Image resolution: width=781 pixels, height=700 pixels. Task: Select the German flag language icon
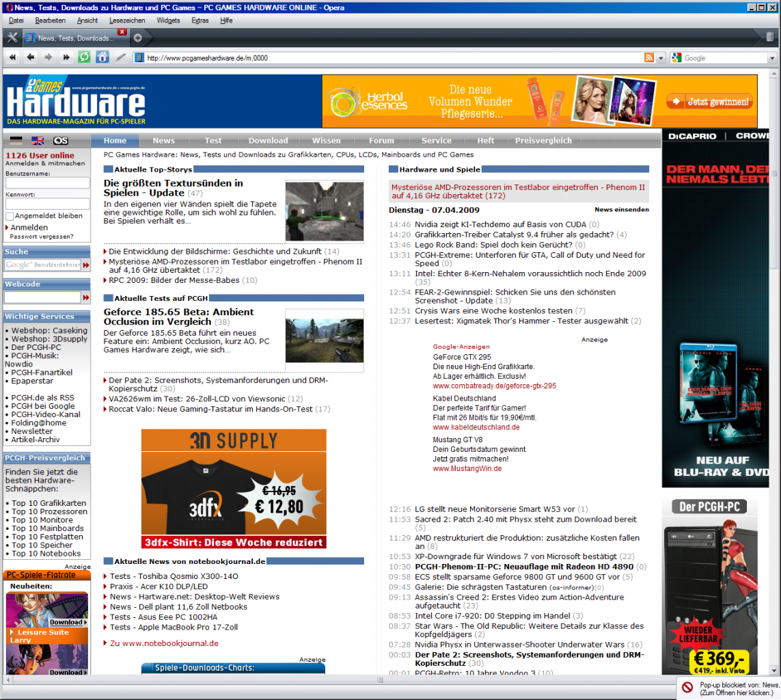[x=16, y=141]
